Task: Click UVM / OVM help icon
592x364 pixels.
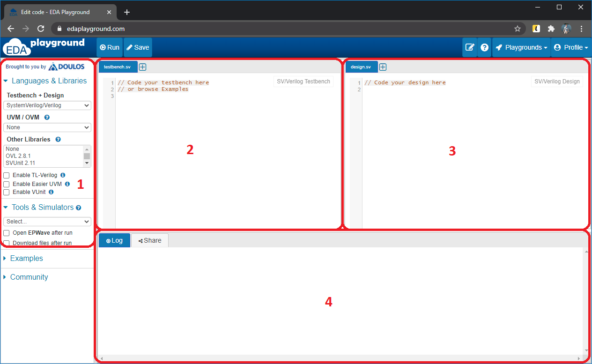Action: (x=47, y=117)
